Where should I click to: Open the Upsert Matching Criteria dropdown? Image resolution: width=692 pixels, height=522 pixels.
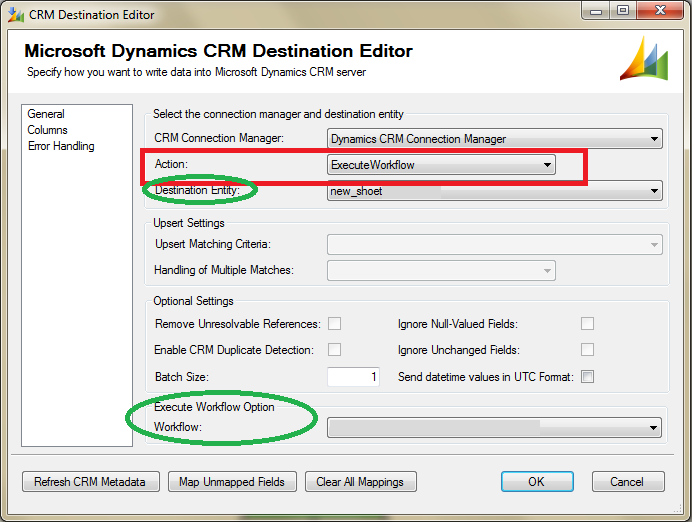[495, 244]
